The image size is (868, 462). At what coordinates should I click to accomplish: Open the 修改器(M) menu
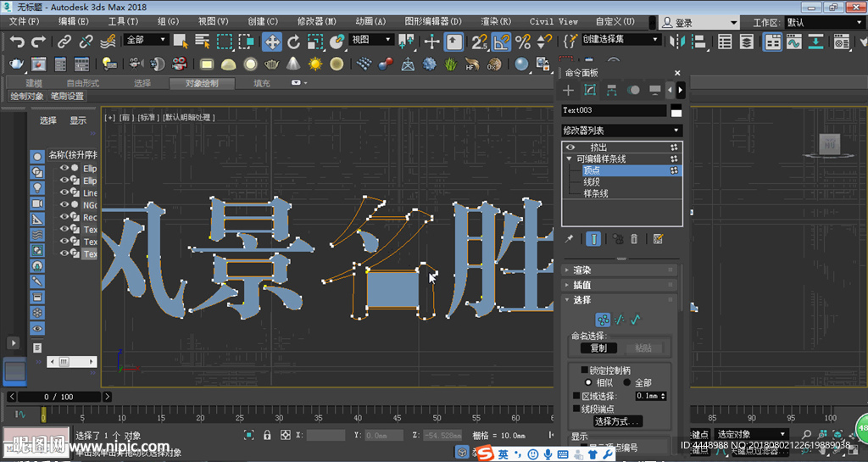(x=317, y=21)
